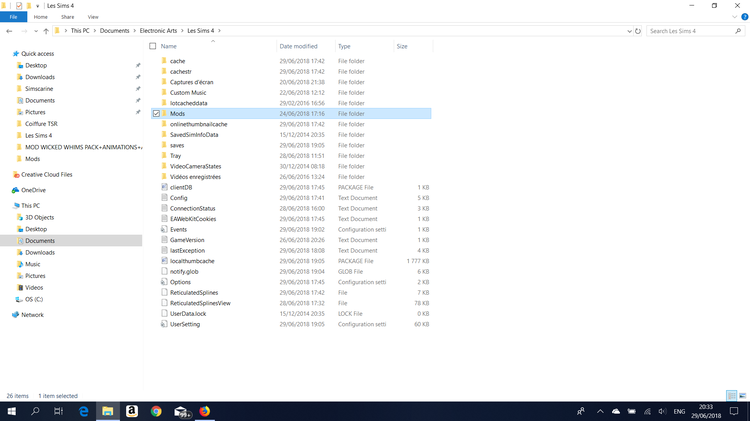
Task: Select Creative Cloud Files in sidebar
Action: click(46, 175)
